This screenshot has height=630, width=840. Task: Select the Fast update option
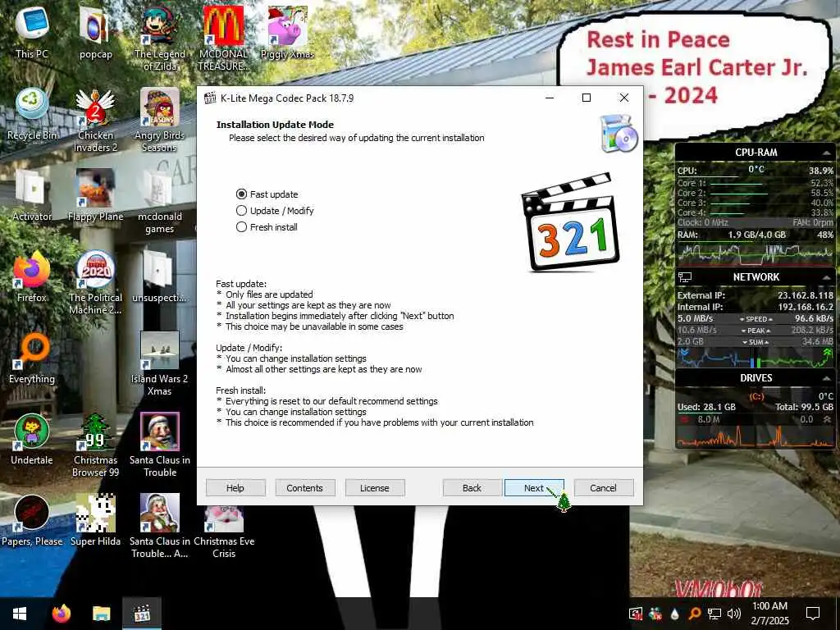coord(267,194)
